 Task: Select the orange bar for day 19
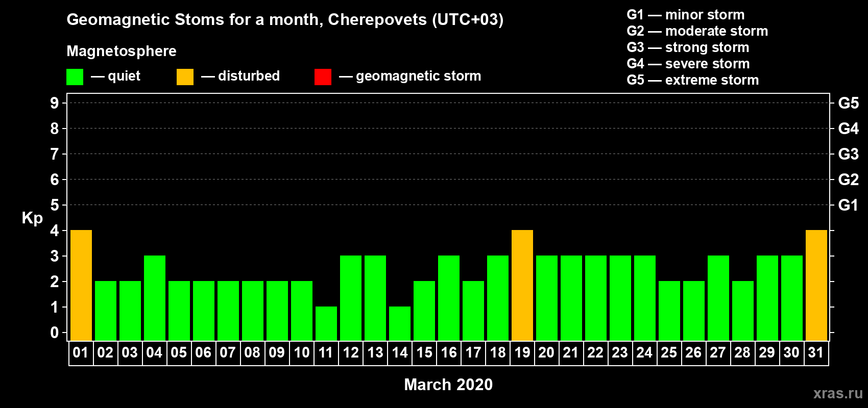[522, 285]
